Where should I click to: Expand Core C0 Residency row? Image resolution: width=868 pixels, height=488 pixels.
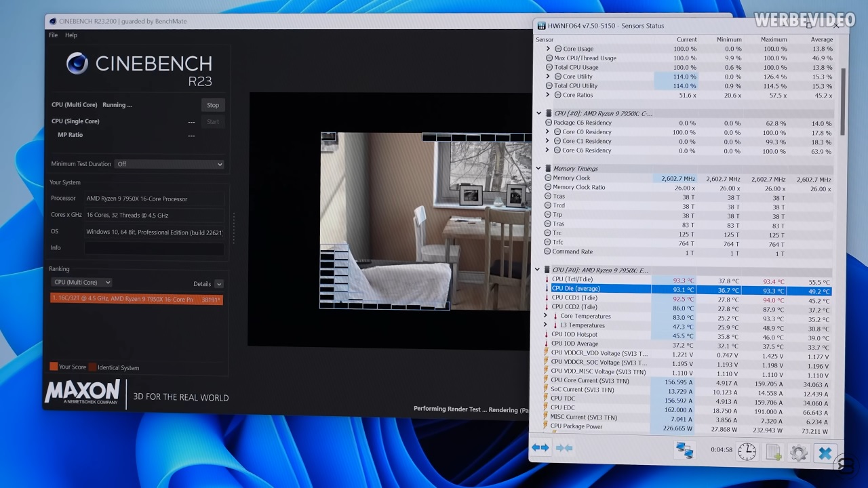point(547,132)
